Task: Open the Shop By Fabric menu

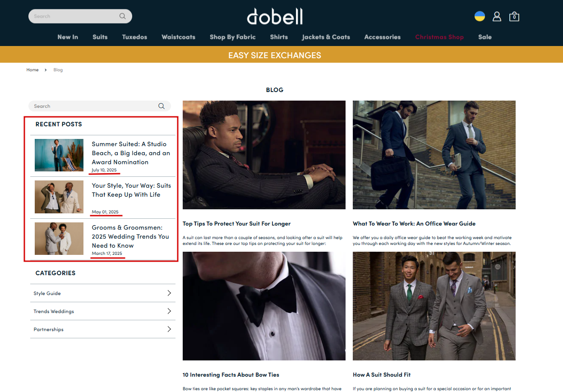Action: [x=233, y=37]
